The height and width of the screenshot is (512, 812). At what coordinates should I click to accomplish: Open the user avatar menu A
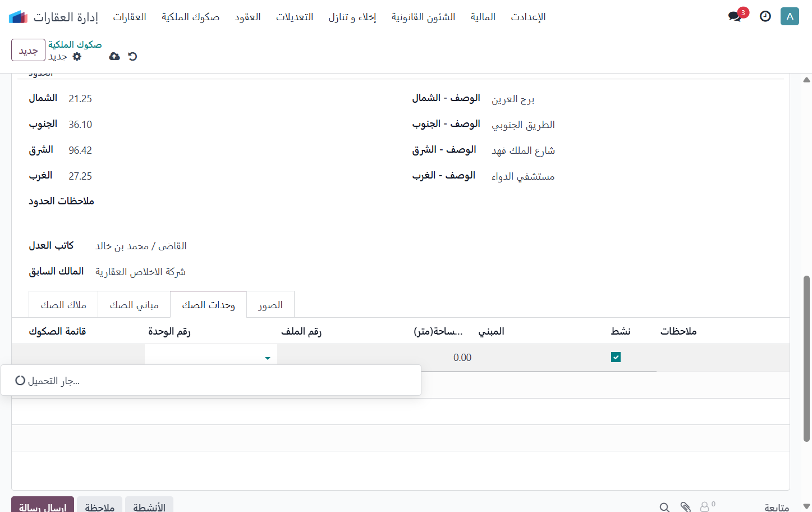click(x=790, y=16)
